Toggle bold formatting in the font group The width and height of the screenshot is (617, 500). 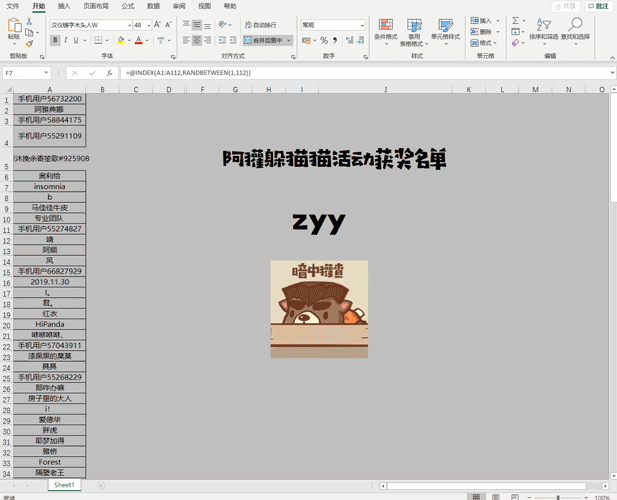click(55, 41)
